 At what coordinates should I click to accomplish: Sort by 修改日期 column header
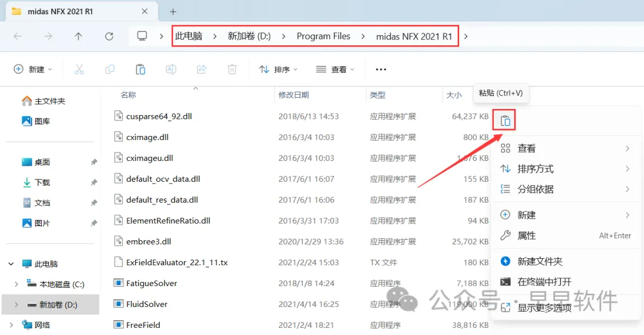point(293,95)
